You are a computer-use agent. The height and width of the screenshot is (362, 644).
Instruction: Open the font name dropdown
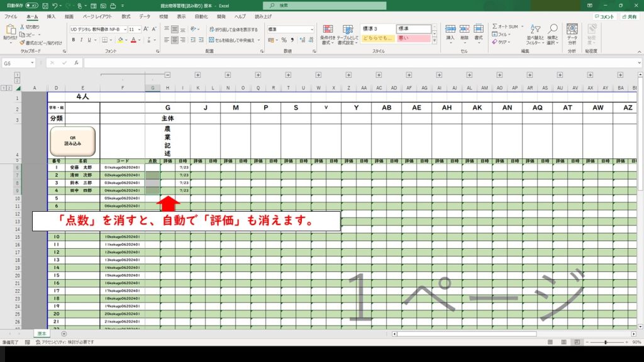click(x=123, y=30)
